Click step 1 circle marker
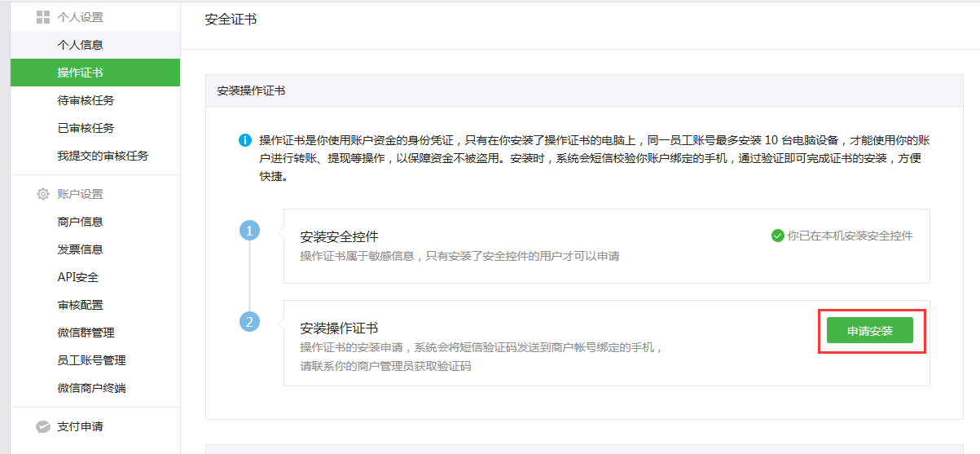 point(249,231)
